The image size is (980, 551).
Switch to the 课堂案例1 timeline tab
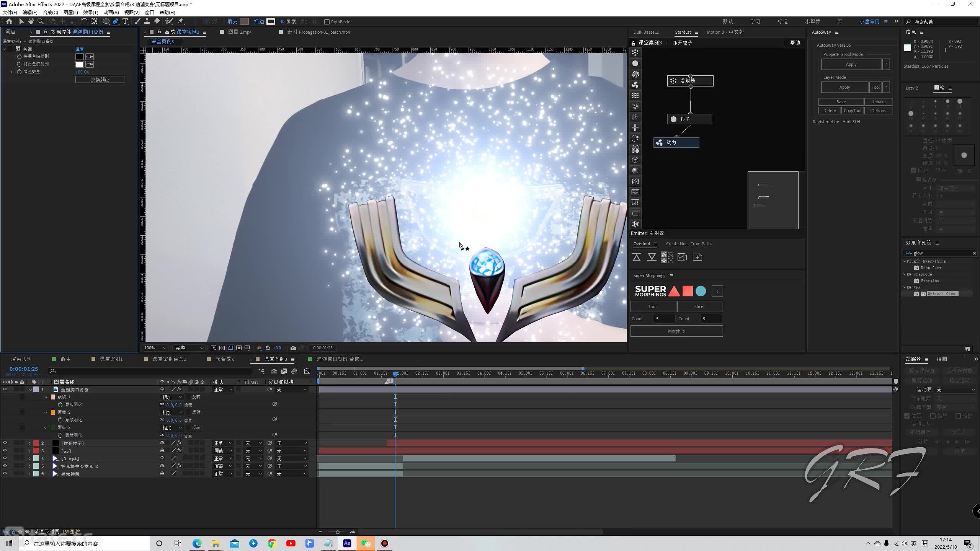pyautogui.click(x=111, y=359)
